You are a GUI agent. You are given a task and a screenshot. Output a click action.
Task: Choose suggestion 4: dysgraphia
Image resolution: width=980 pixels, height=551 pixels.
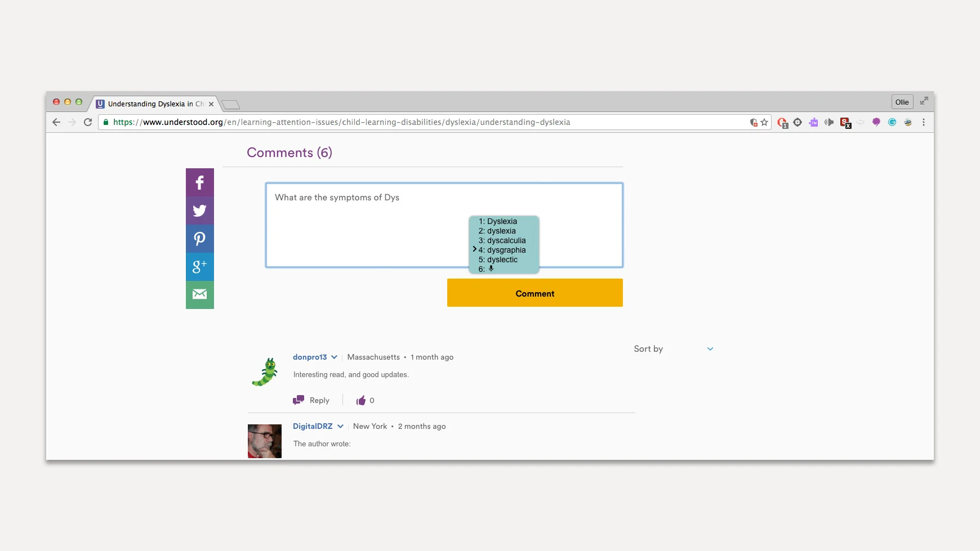point(502,250)
